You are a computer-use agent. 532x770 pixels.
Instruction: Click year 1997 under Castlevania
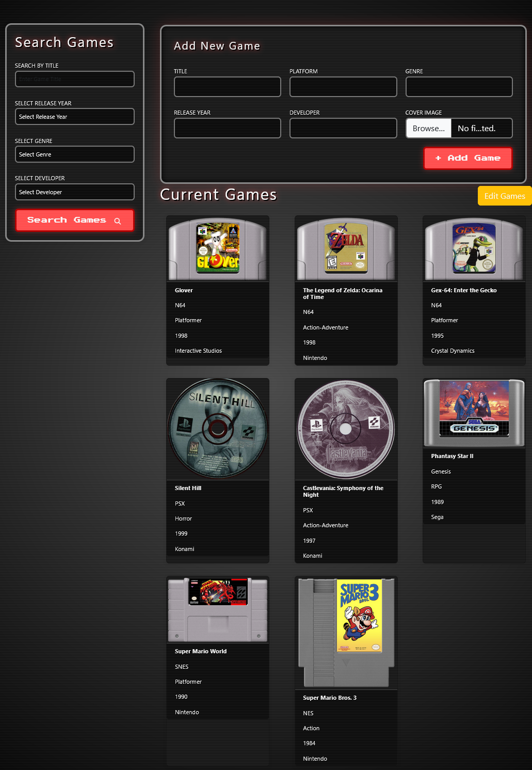pos(309,541)
